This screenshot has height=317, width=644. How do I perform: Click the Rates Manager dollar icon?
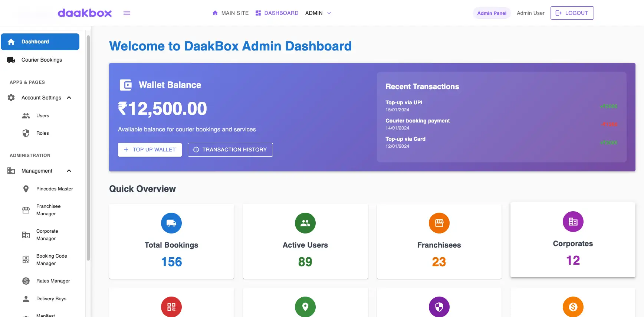[x=26, y=281]
